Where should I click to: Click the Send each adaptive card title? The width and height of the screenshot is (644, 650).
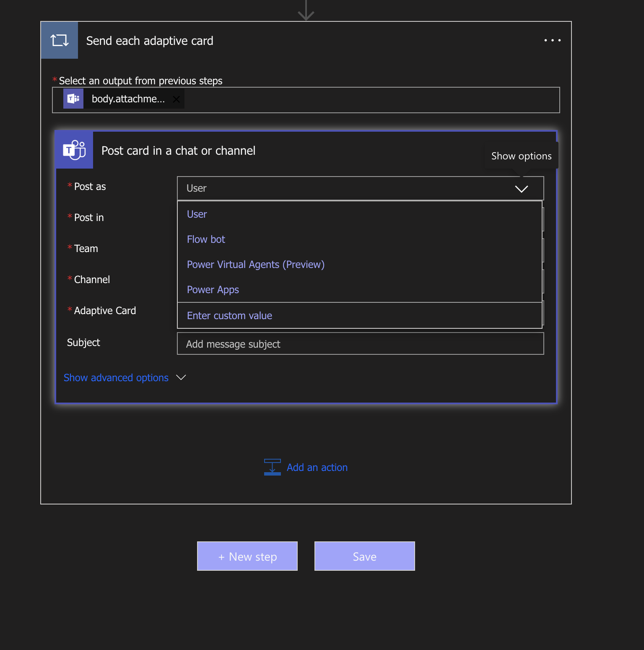coord(150,41)
